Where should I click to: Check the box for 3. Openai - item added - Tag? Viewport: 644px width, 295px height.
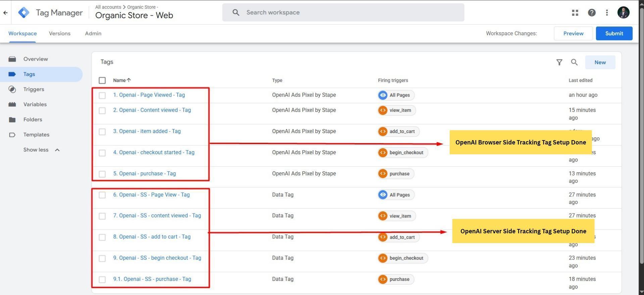pyautogui.click(x=102, y=132)
